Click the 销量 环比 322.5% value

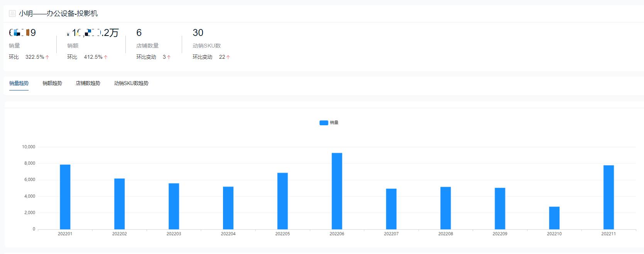click(x=35, y=57)
